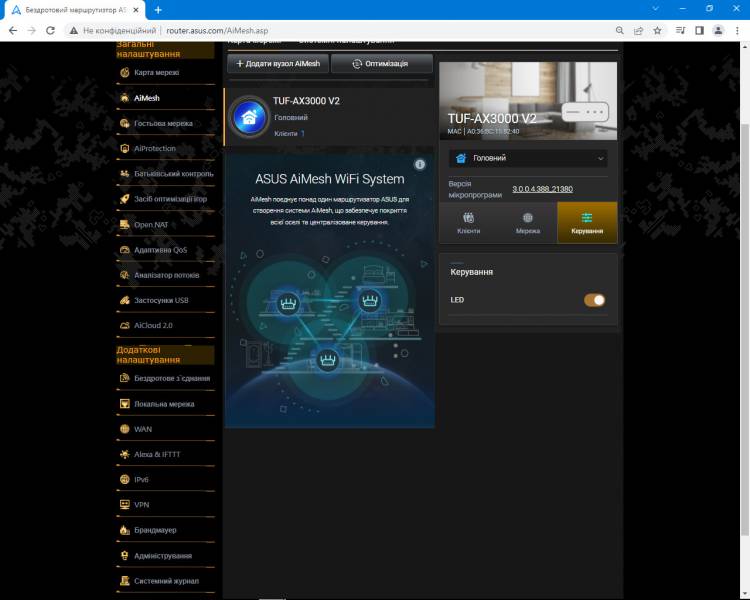Viewport: 750px width, 600px height.
Task: Open firmware version 3.0.0.4.388_21380 link
Action: point(542,189)
